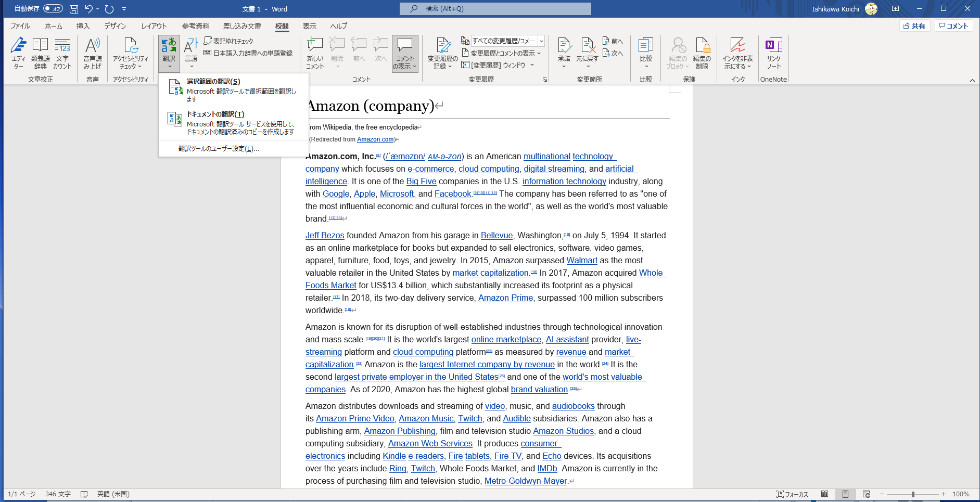980x502 pixels.
Task: Click the Share (共有) button
Action: pyautogui.click(x=914, y=26)
